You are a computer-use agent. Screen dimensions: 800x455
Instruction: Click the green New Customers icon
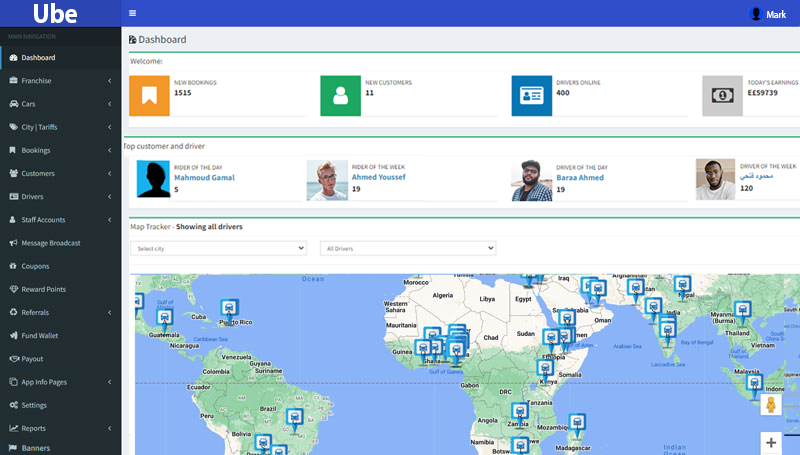pyautogui.click(x=340, y=95)
